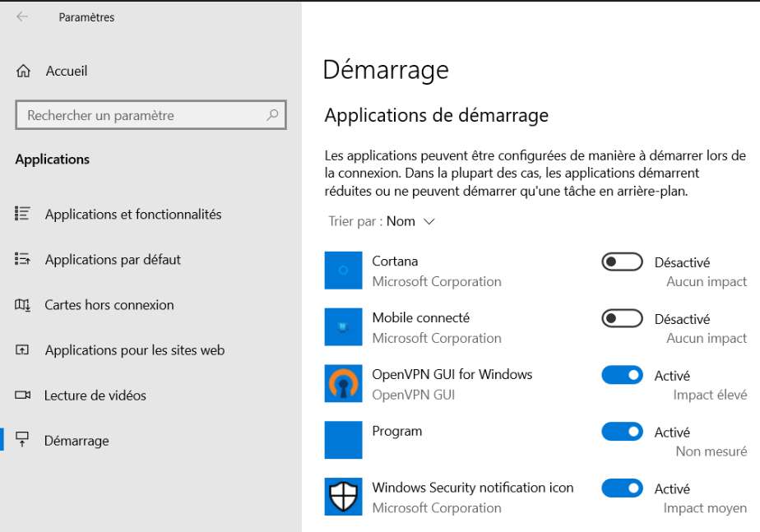The width and height of the screenshot is (760, 532).
Task: Go to Accueil settings home
Action: (67, 72)
